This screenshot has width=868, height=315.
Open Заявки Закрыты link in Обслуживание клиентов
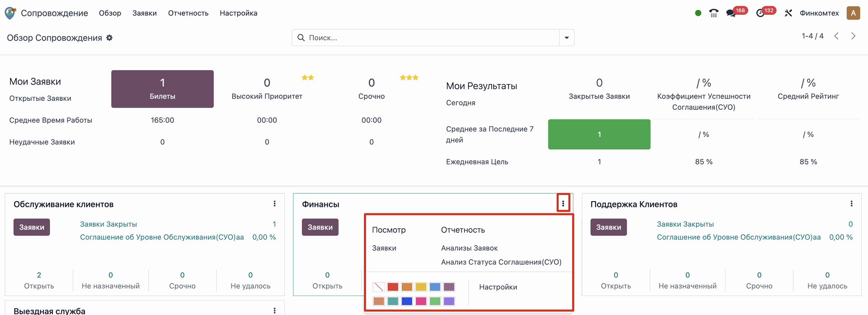(x=108, y=224)
